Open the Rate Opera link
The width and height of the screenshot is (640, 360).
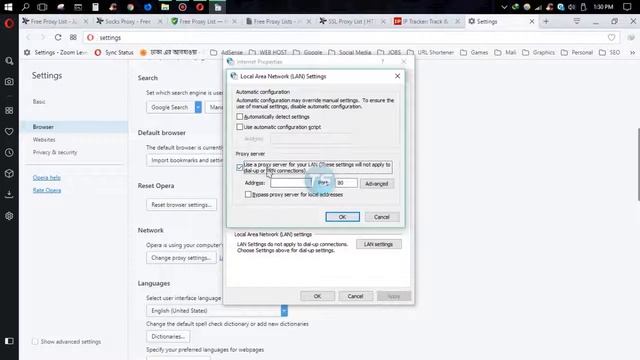(47, 190)
